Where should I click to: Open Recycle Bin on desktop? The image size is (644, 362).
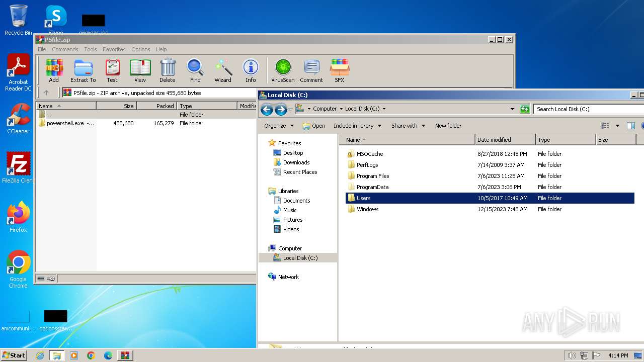tap(18, 20)
